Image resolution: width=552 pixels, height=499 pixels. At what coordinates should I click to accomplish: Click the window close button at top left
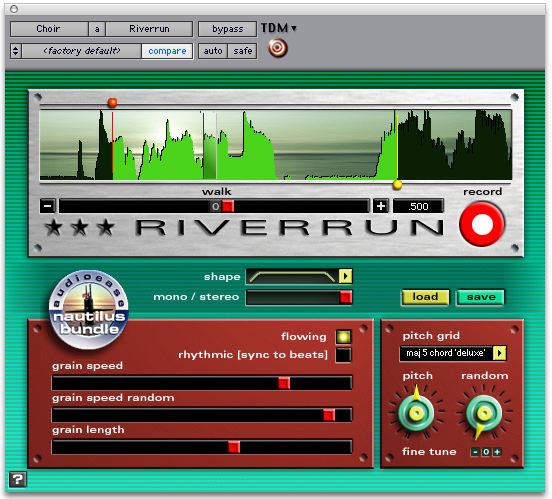pos(14,9)
